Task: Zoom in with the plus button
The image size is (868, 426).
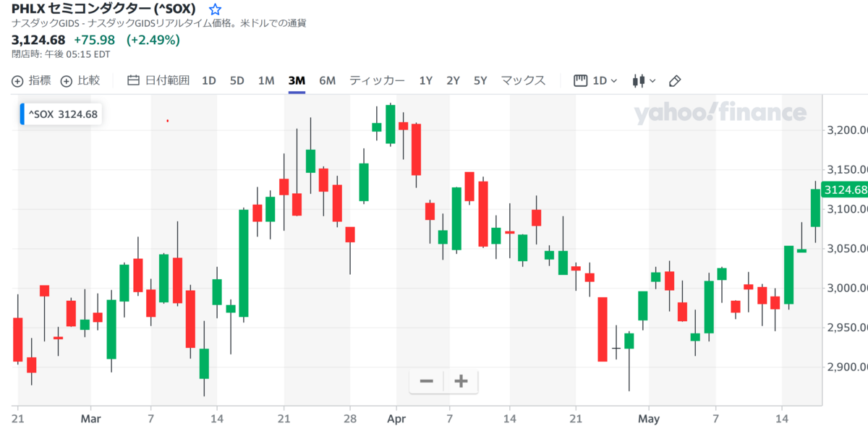Action: (461, 381)
